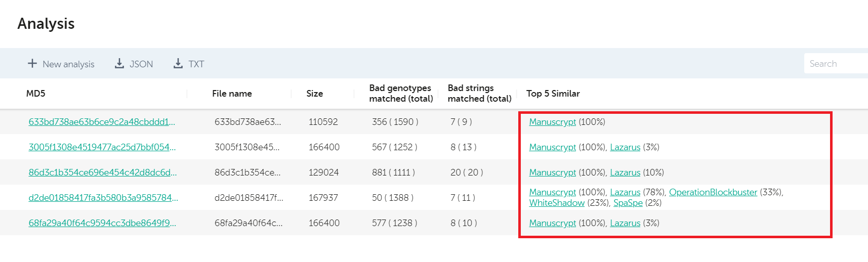Open MD5 link starting with 68fa29a40f64
This screenshot has width=868, height=262.
[x=102, y=223]
